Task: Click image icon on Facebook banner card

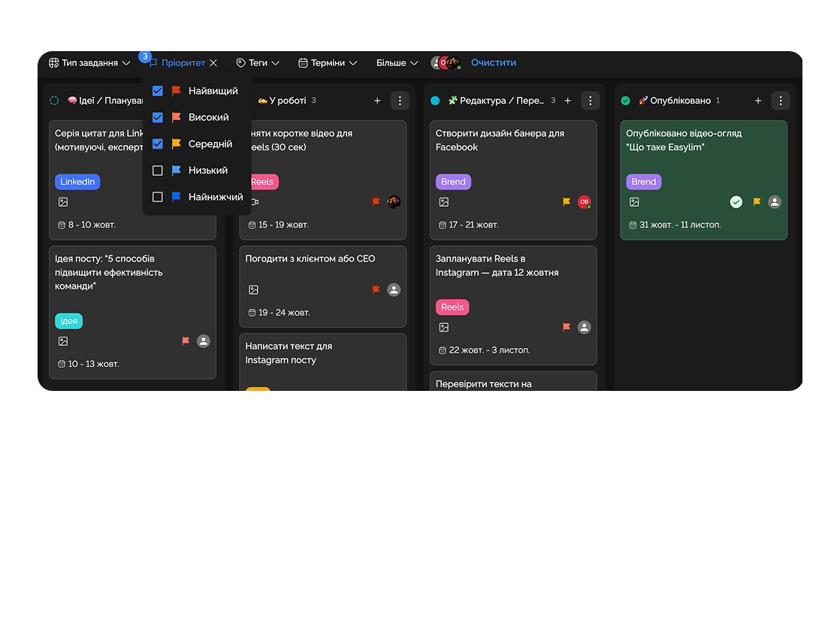Action: [x=444, y=202]
